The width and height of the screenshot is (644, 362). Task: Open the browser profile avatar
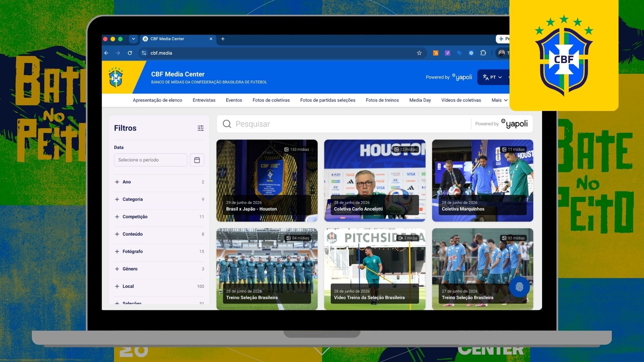coord(502,53)
